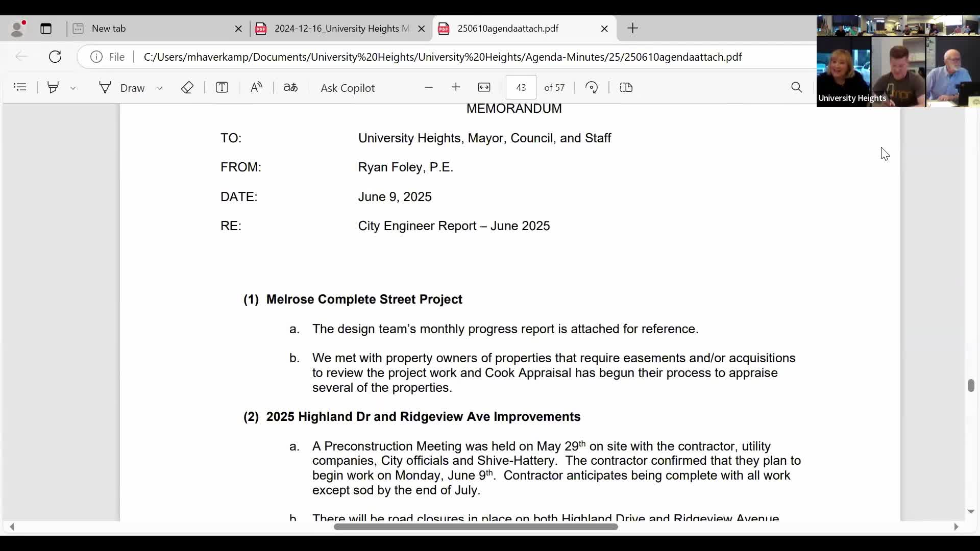
Task: Zoom in with the plus icon
Action: (456, 88)
